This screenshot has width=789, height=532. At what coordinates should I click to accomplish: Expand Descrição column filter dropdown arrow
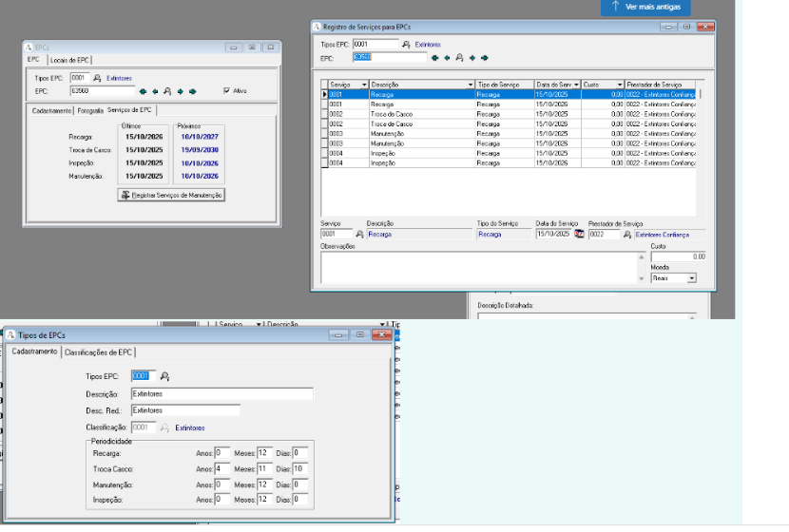point(469,85)
